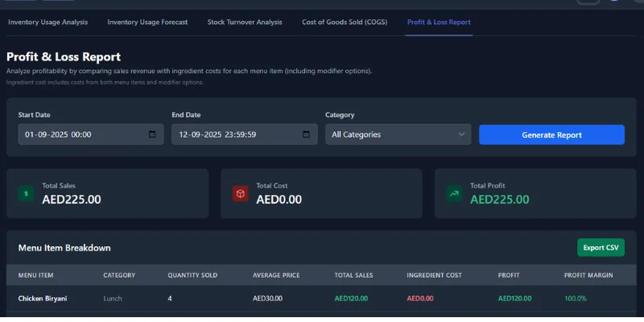Click the Quantity Sold column header
644x322 pixels.
[193, 275]
